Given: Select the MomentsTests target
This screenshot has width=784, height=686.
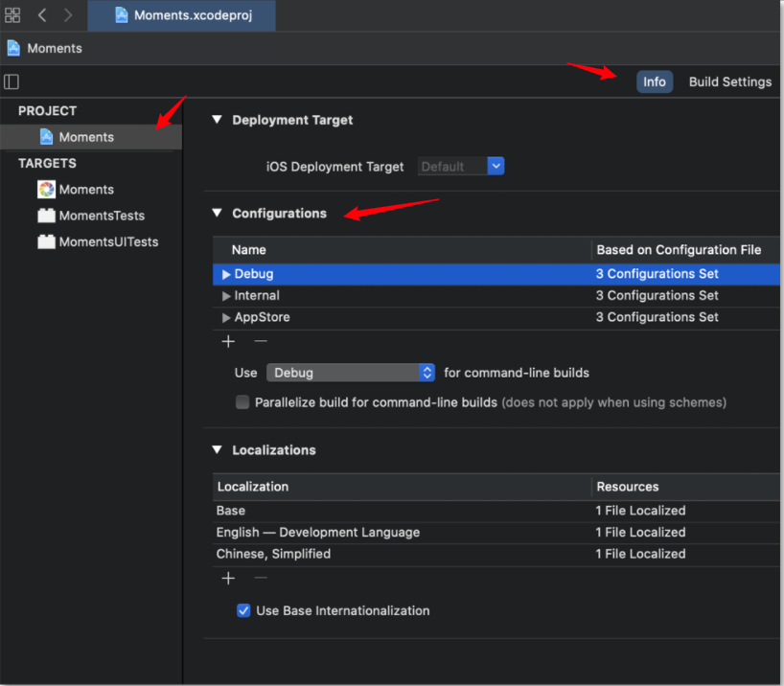Looking at the screenshot, I should coord(101,216).
